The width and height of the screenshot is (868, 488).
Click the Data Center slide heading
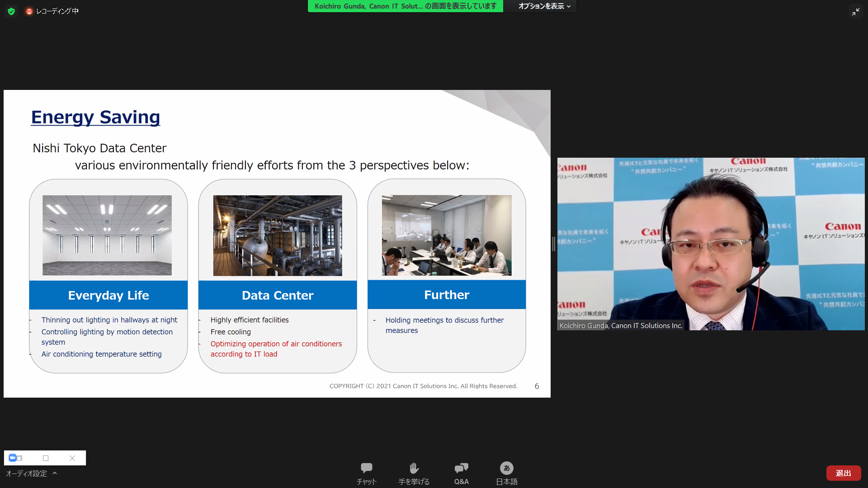click(278, 295)
